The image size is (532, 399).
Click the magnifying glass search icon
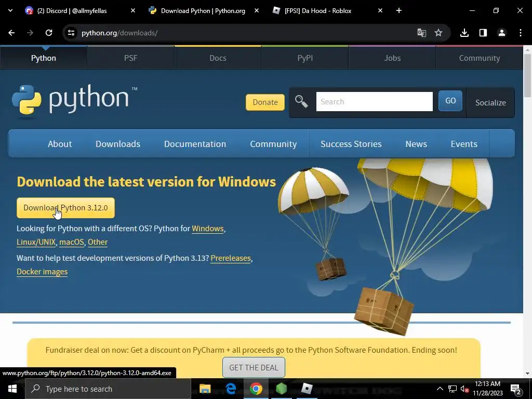click(301, 101)
